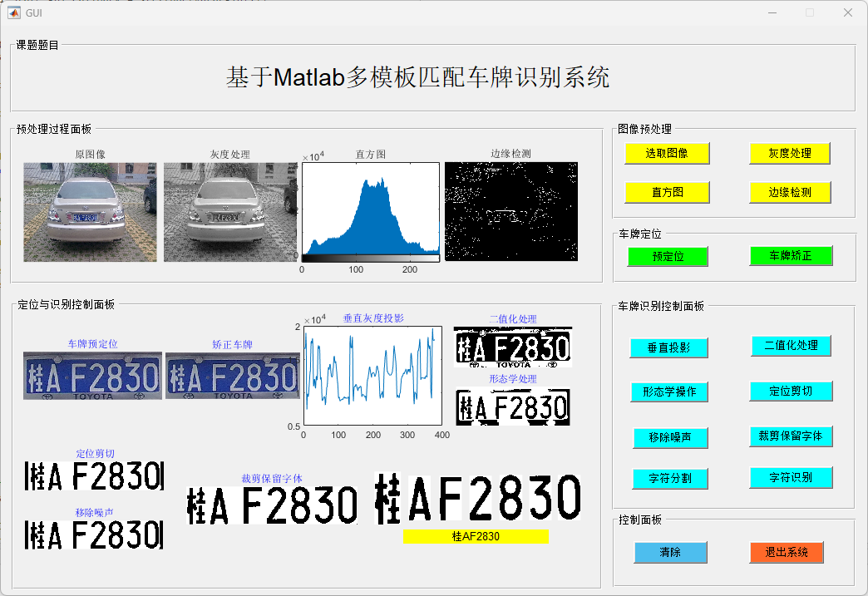Click the yellow 桂AF2830 result field
This screenshot has height=596, width=868.
pyautogui.click(x=476, y=537)
